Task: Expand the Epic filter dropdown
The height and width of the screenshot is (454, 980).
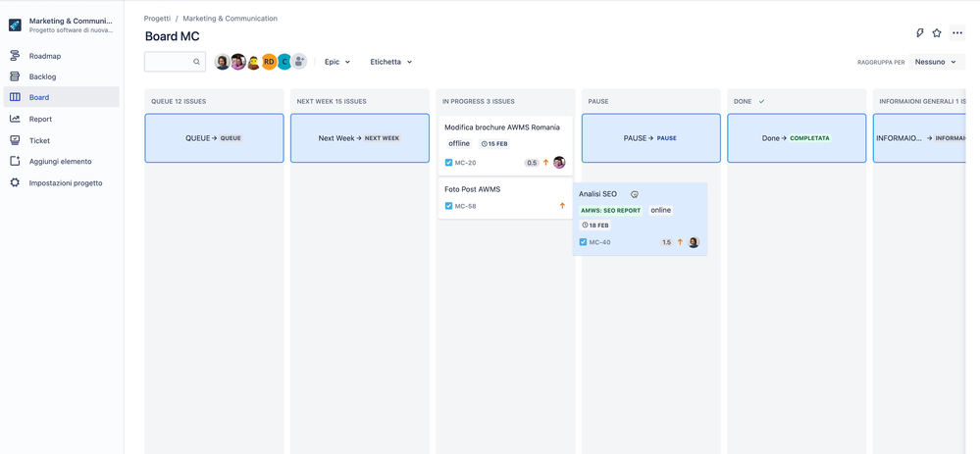Action: coord(337,62)
